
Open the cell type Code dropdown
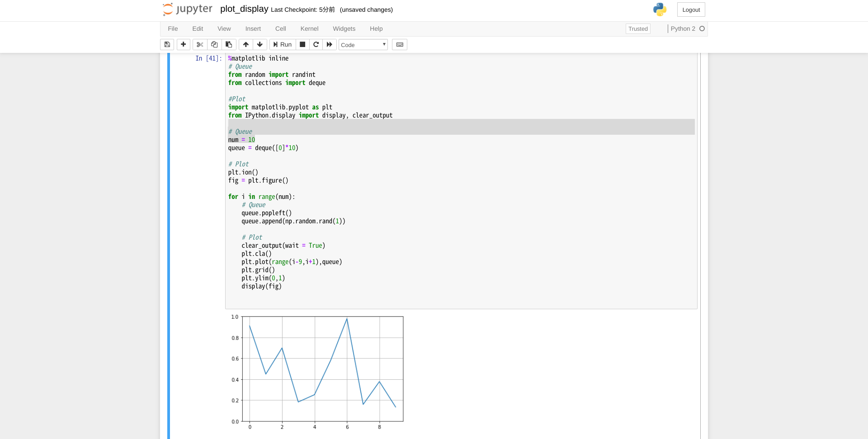click(363, 44)
